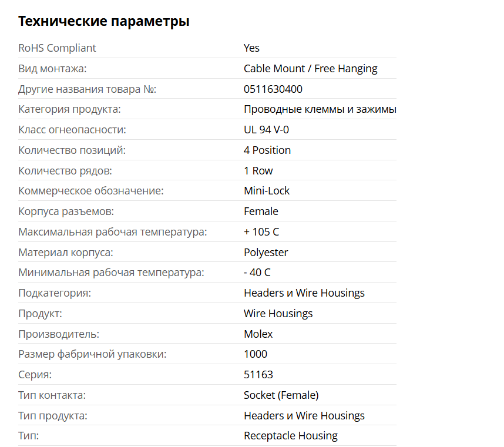Click Cable Mount / Free Hanging value
Image resolution: width=504 pixels, height=447 pixels.
click(311, 69)
